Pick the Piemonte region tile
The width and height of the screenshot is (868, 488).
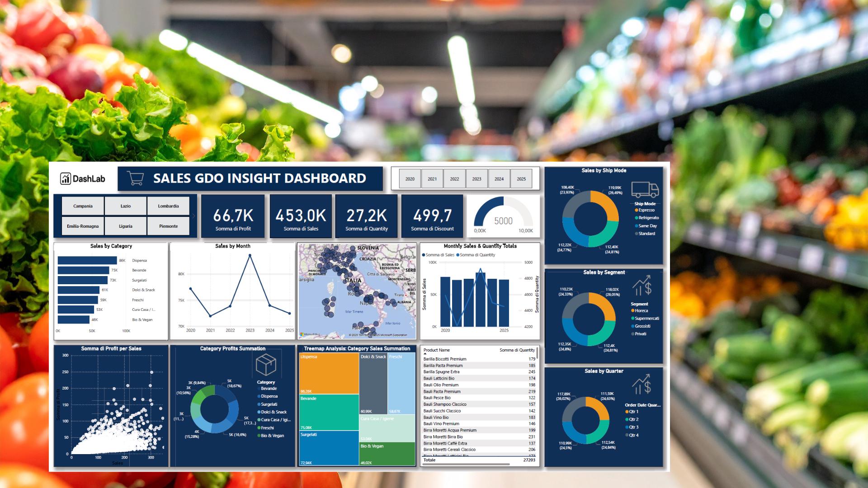pyautogui.click(x=168, y=226)
